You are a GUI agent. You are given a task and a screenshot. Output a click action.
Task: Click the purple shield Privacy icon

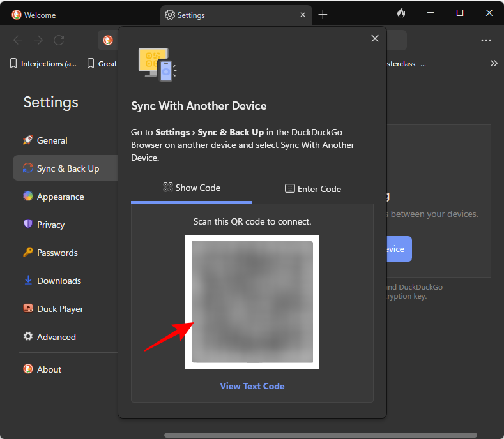point(28,224)
